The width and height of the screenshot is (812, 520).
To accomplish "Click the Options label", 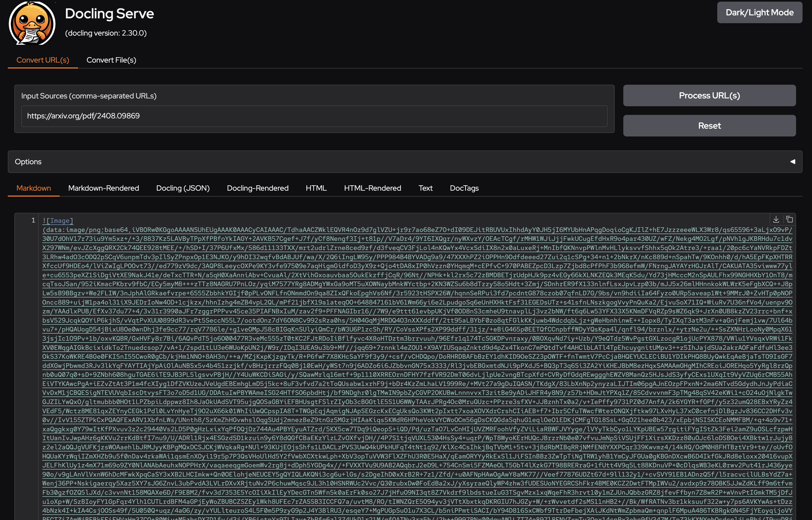I will [x=28, y=162].
